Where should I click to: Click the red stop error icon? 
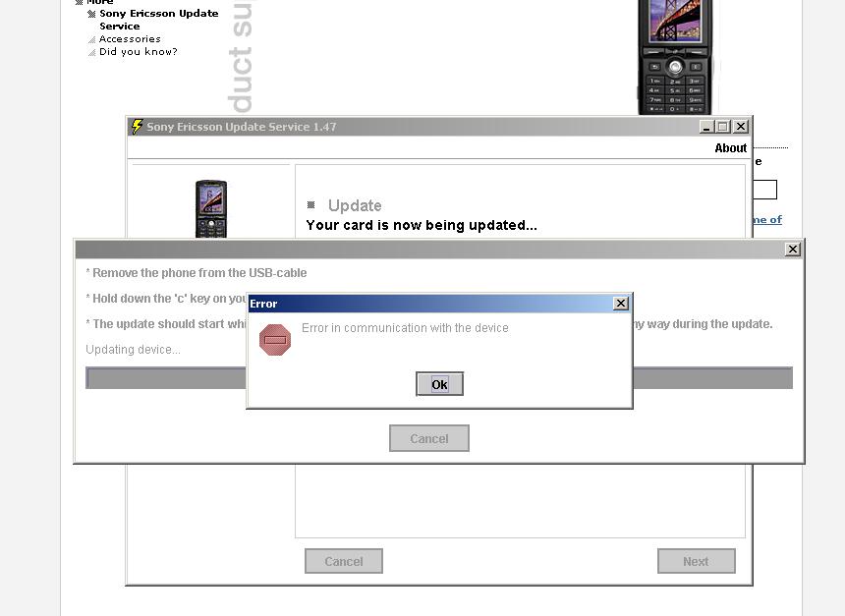pyautogui.click(x=275, y=340)
